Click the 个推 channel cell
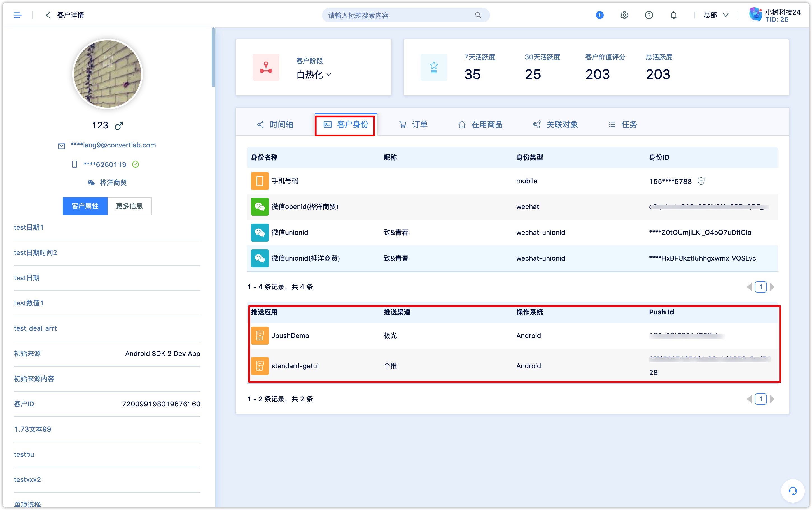This screenshot has width=812, height=510. tap(390, 366)
